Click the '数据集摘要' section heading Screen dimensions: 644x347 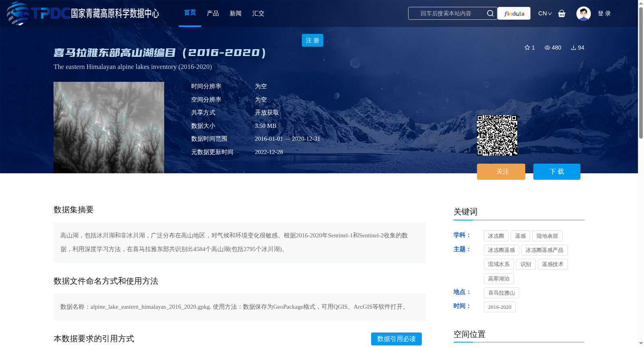coord(74,210)
